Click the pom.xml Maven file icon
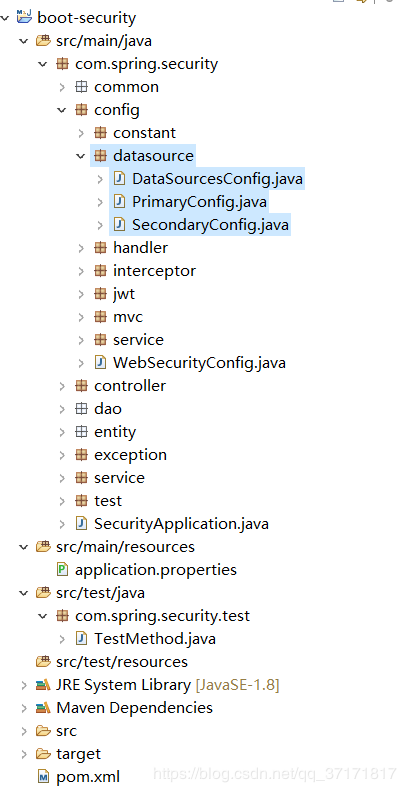 point(43,777)
